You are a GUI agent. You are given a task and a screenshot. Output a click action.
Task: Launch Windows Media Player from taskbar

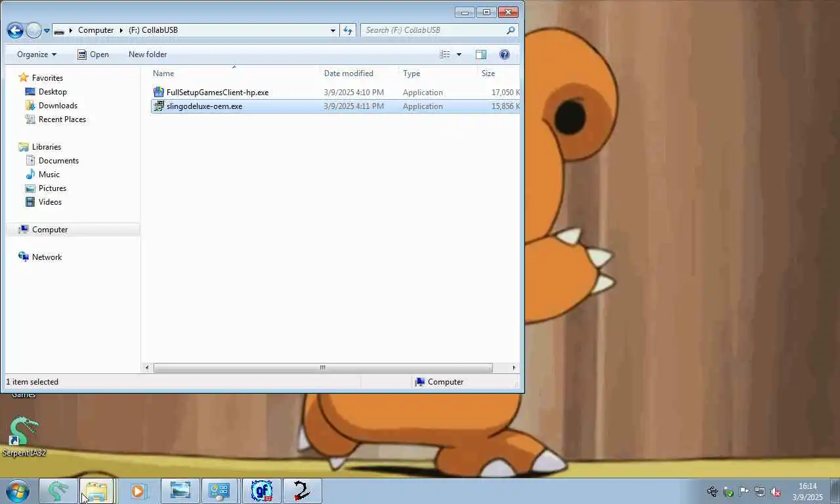(138, 491)
